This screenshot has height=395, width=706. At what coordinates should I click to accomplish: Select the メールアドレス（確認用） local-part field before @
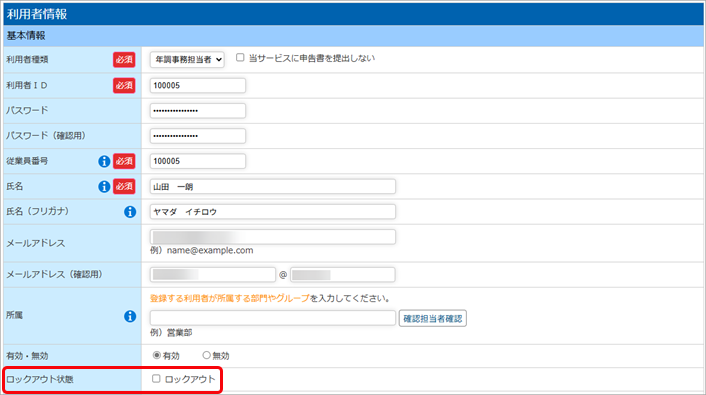[213, 275]
